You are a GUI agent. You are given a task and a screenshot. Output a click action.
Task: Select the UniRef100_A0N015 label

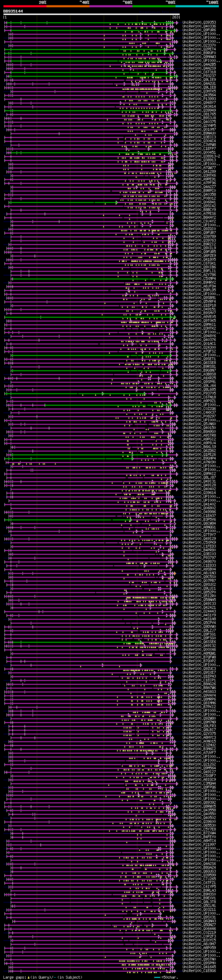point(199,741)
